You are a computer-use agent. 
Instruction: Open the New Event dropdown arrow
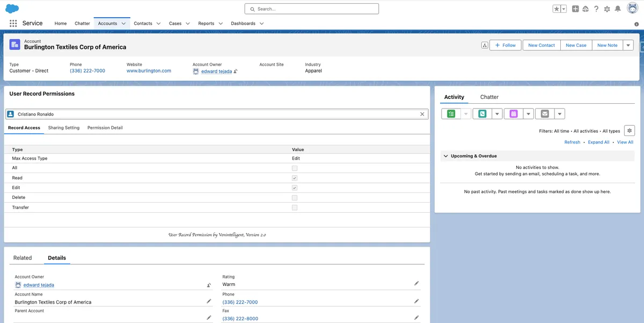pyautogui.click(x=529, y=114)
